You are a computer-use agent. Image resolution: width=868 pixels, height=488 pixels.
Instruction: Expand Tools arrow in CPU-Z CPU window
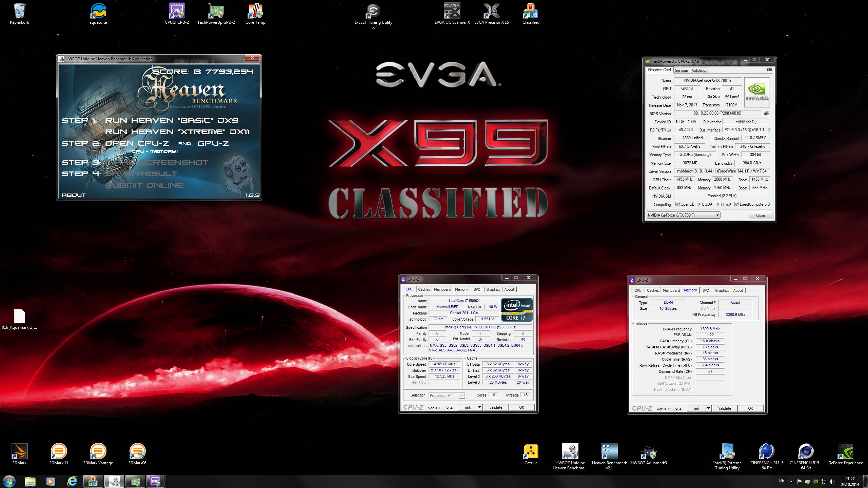(479, 407)
